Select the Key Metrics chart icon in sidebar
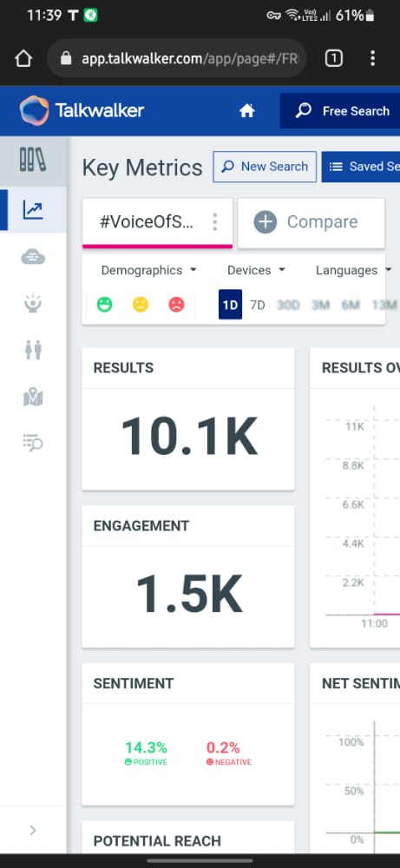This screenshot has height=868, width=400. coord(33,210)
